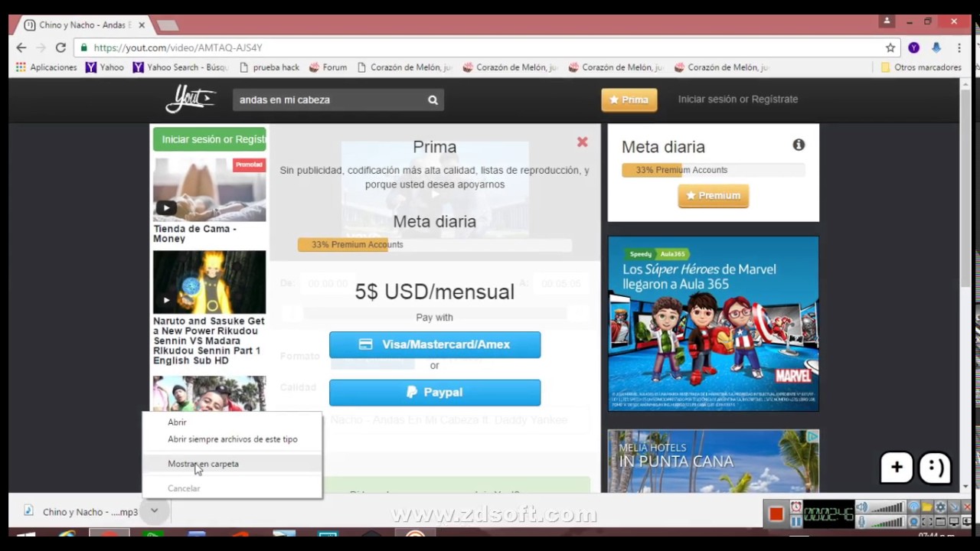Viewport: 980px width, 551px height.
Task: Open a new tab
Action: [x=167, y=25]
